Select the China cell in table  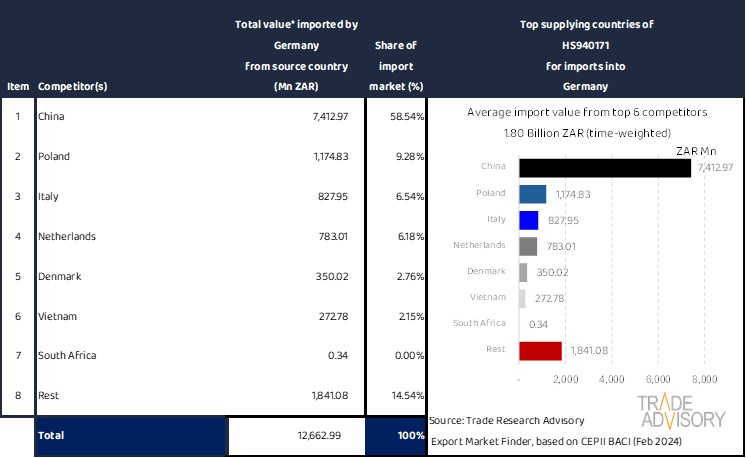(x=50, y=117)
